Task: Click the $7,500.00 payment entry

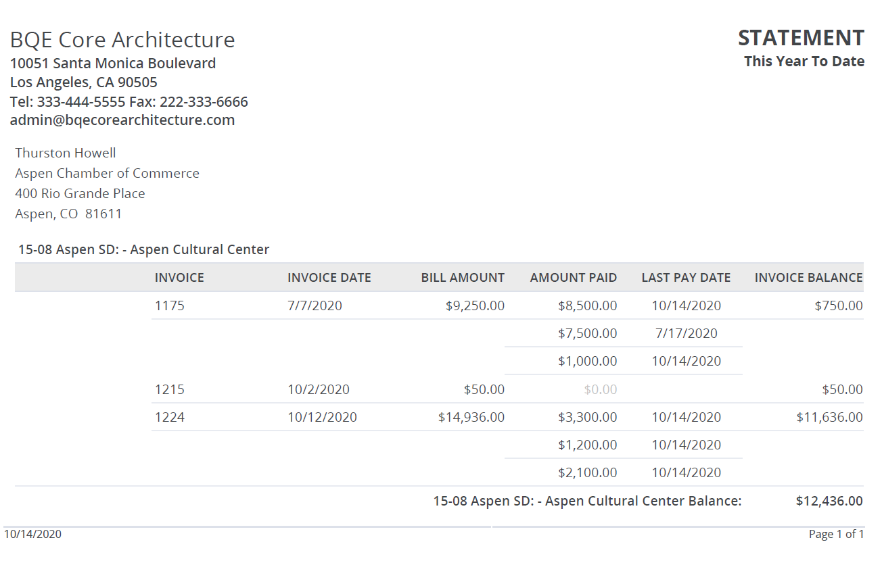Action: tap(588, 333)
